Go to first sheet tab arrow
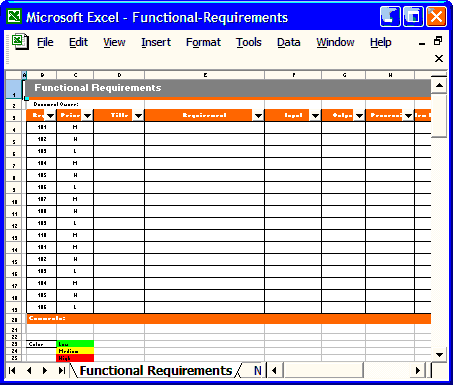Screen dimensions: 453x385 tap(12, 370)
